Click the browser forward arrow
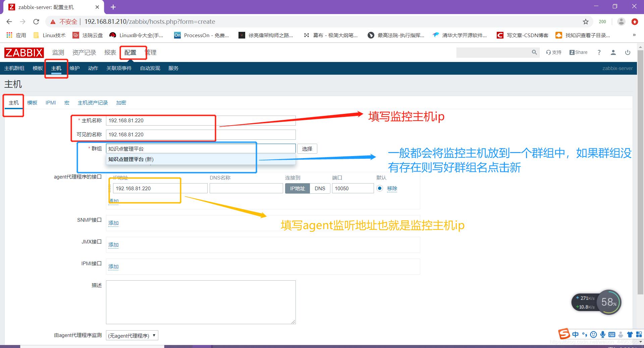The image size is (644, 348). 22,22
